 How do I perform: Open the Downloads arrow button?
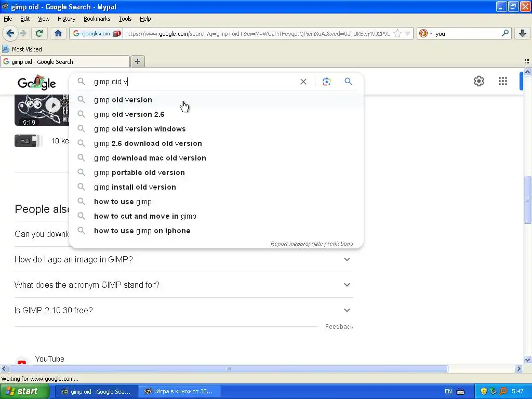pyautogui.click(x=523, y=33)
